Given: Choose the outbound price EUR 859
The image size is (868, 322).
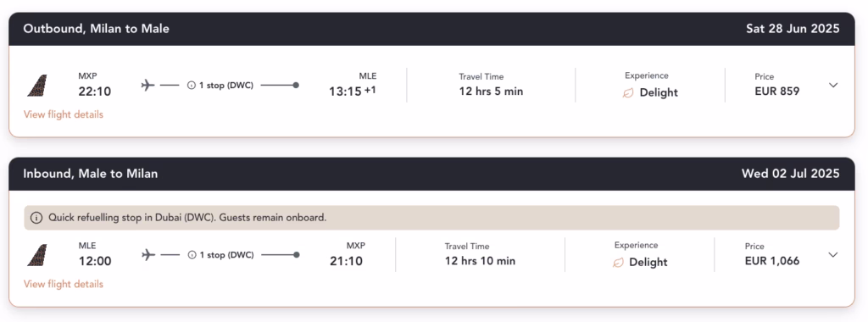Looking at the screenshot, I should 776,92.
